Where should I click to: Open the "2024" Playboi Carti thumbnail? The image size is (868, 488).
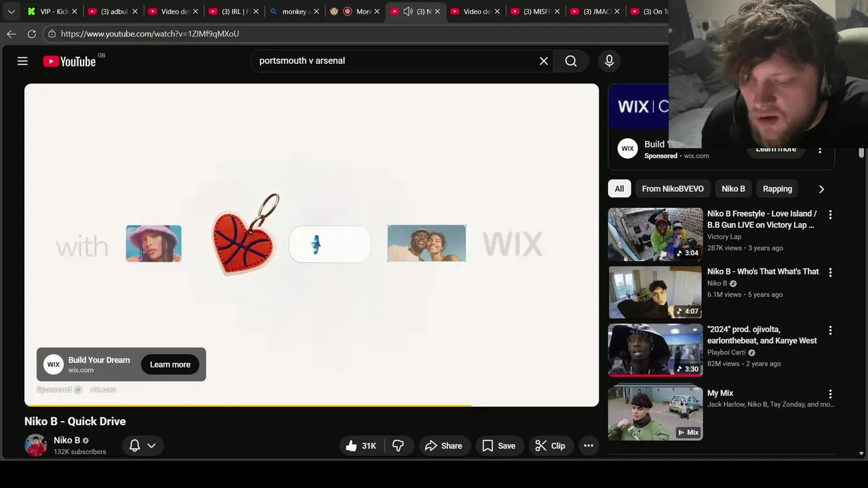click(655, 350)
